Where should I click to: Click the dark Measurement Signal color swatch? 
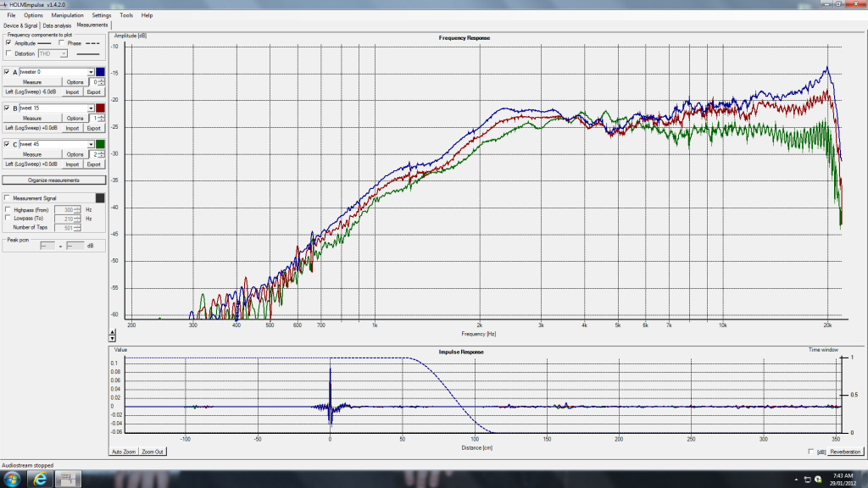[x=100, y=197]
